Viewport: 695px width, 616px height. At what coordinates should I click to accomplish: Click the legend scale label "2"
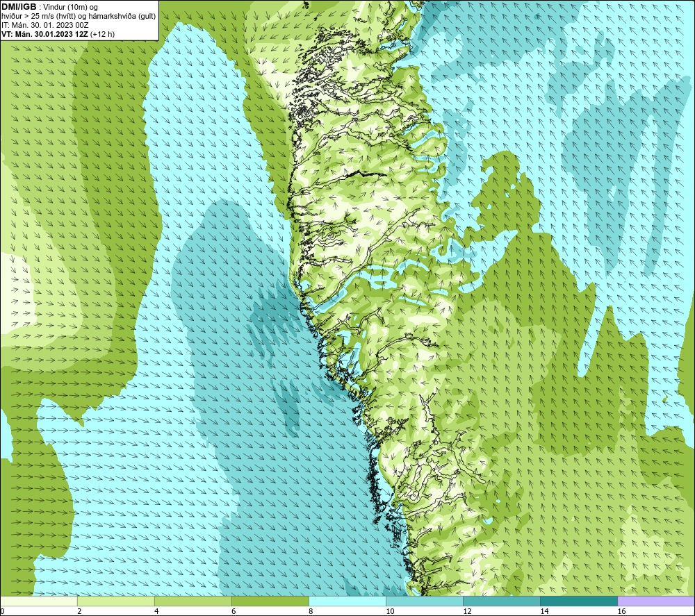point(79,612)
